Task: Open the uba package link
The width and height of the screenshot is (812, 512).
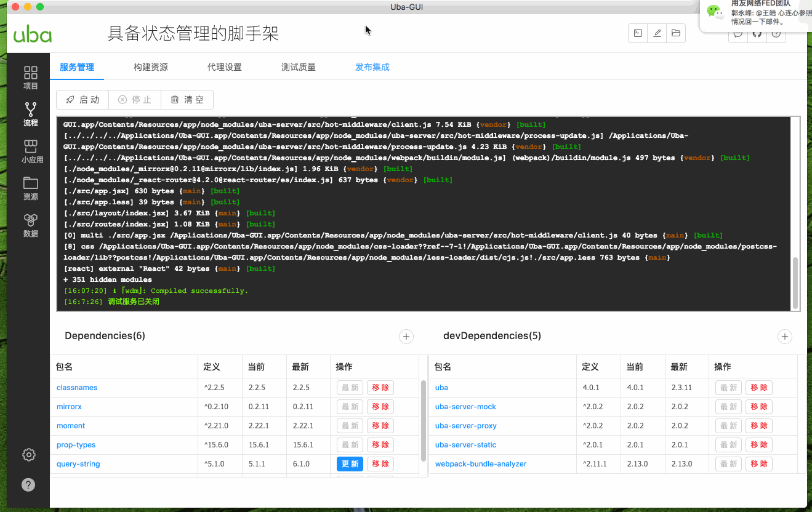Action: pyautogui.click(x=441, y=388)
